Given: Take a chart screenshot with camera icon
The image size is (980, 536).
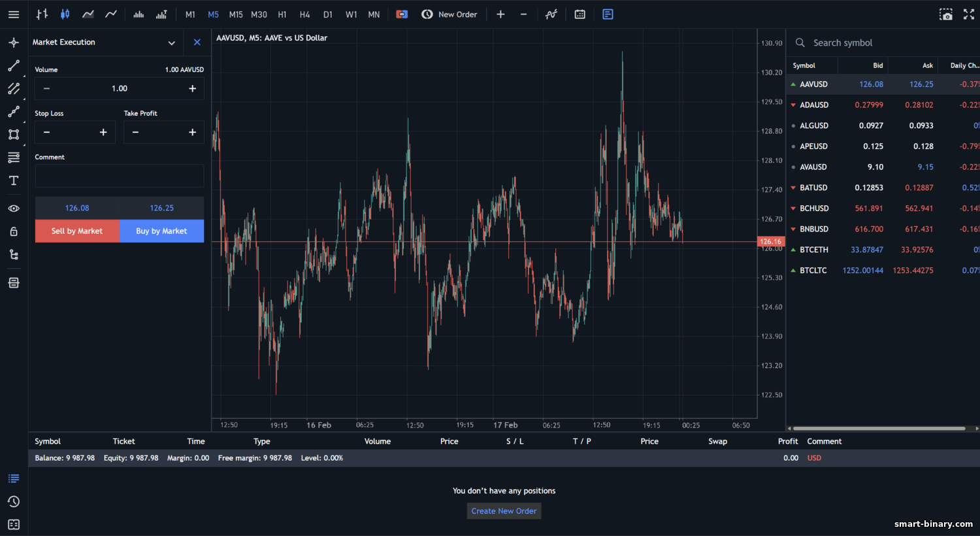Looking at the screenshot, I should (945, 14).
